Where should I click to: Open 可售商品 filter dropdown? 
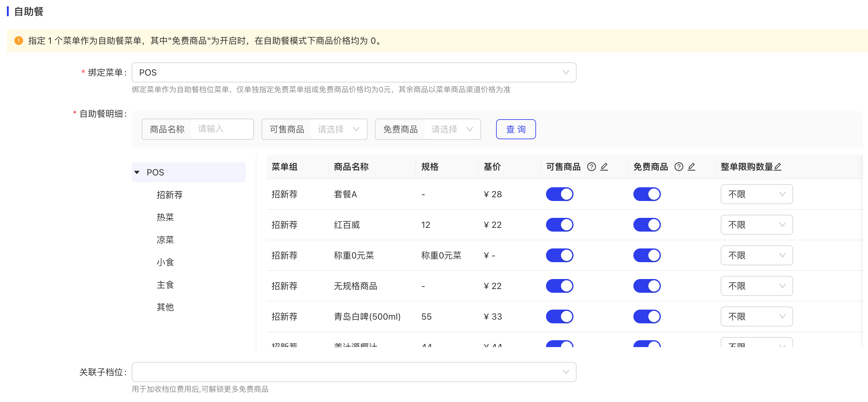pyautogui.click(x=338, y=130)
